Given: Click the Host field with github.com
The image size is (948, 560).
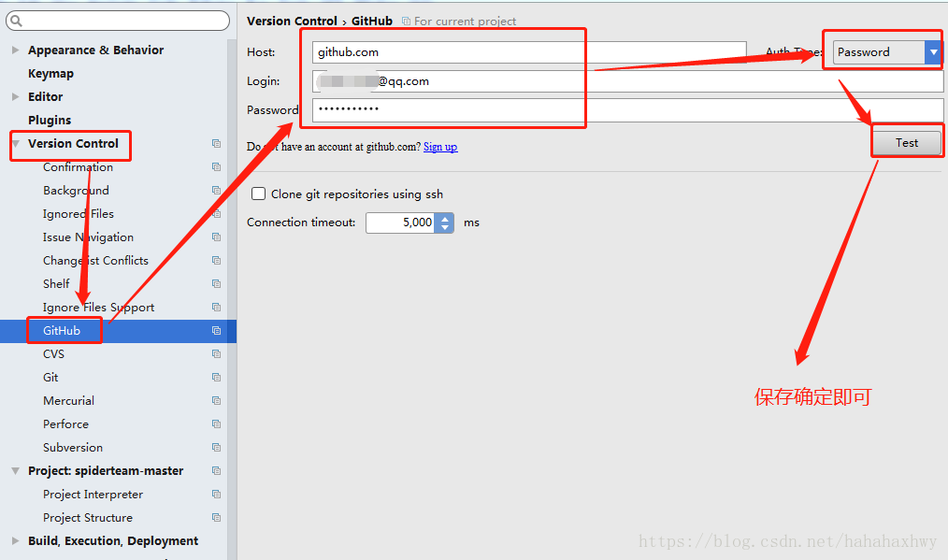Looking at the screenshot, I should [529, 52].
